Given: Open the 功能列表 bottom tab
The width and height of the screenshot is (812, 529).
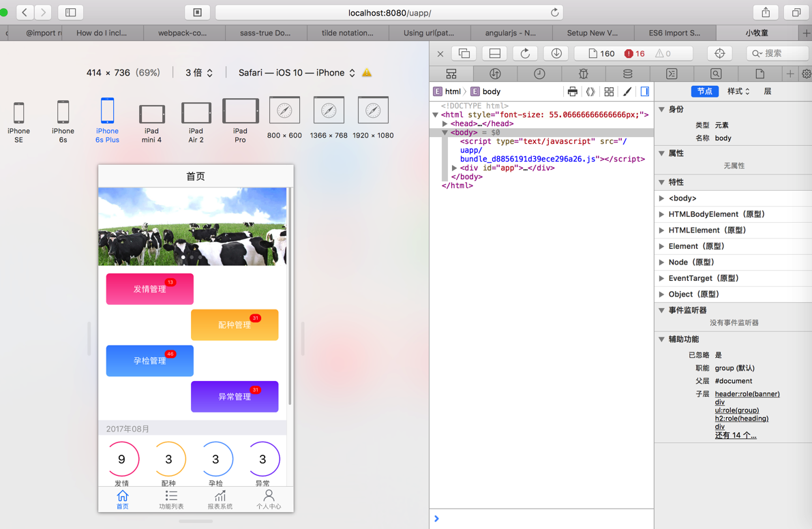Looking at the screenshot, I should pos(171,500).
